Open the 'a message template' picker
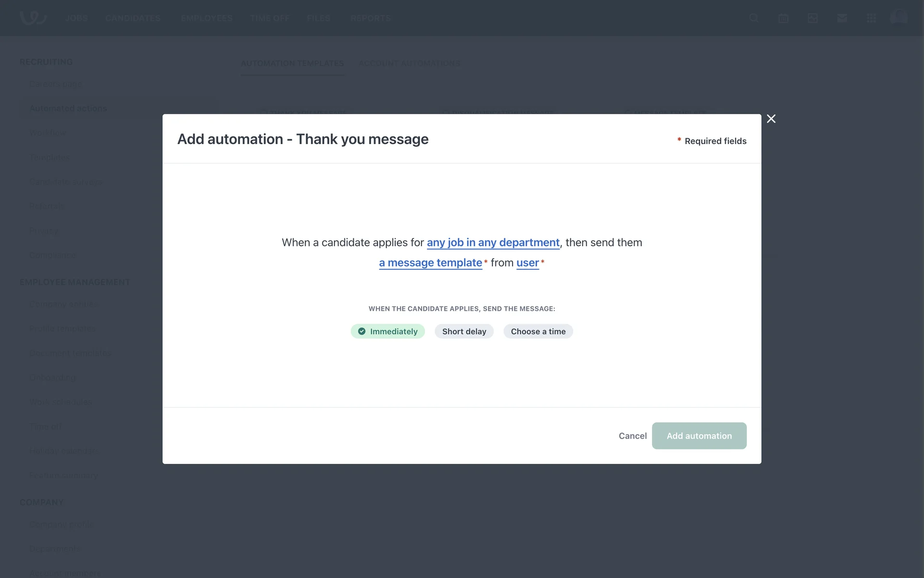Screen dimensions: 924x578 pyautogui.click(x=430, y=263)
